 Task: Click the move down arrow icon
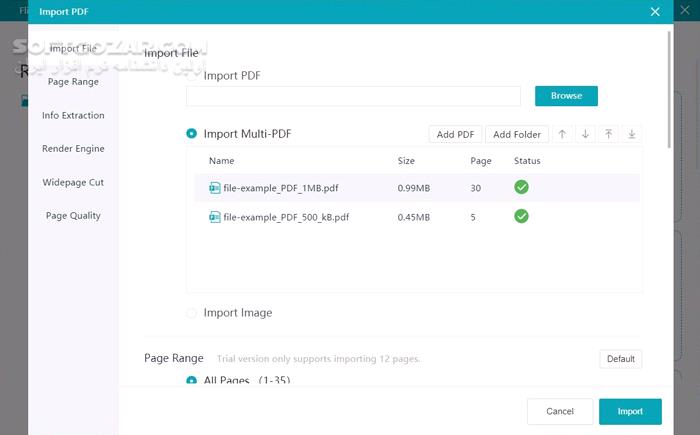point(586,135)
